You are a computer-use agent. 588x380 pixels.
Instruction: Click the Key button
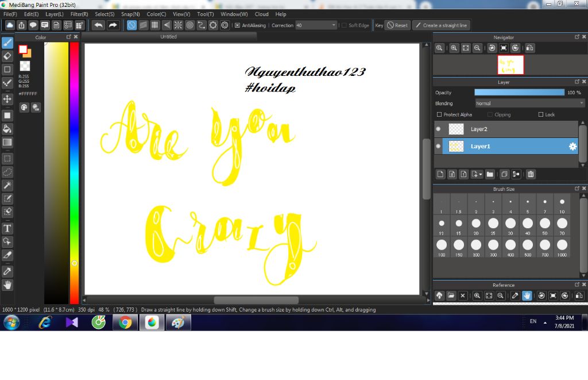pyautogui.click(x=379, y=25)
